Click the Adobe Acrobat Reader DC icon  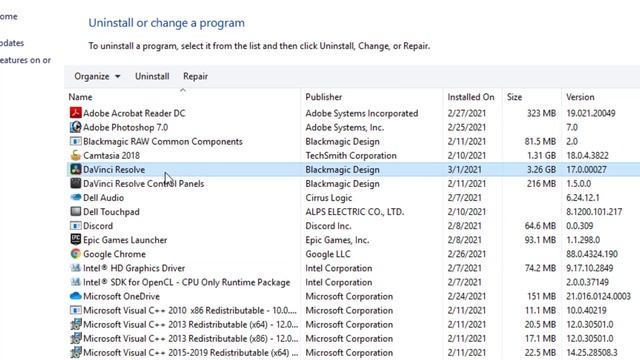[76, 113]
